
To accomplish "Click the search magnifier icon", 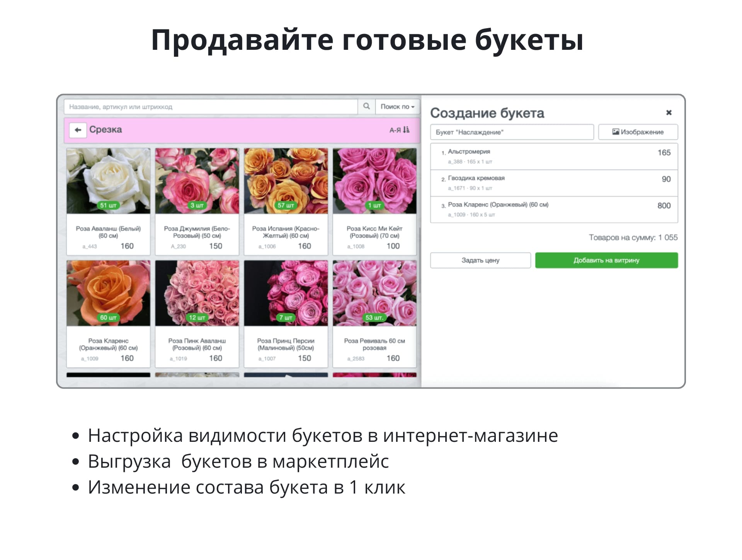I will [x=366, y=107].
